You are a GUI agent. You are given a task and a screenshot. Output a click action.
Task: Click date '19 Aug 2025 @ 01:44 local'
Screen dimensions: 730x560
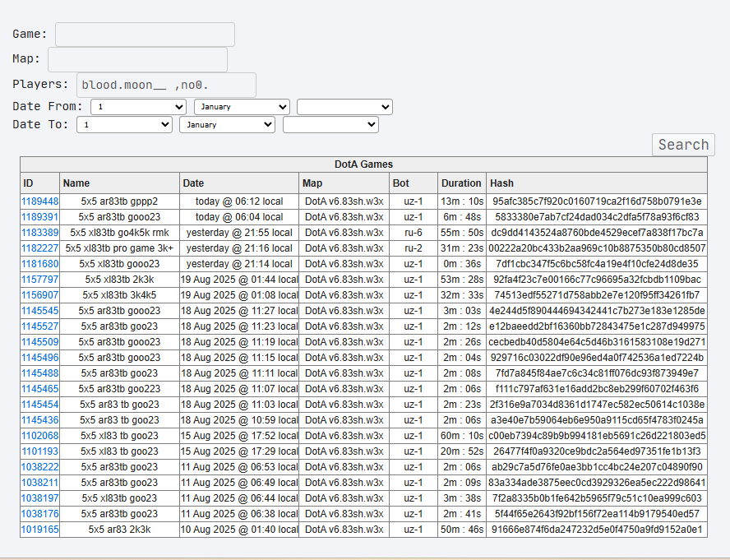tap(239, 280)
